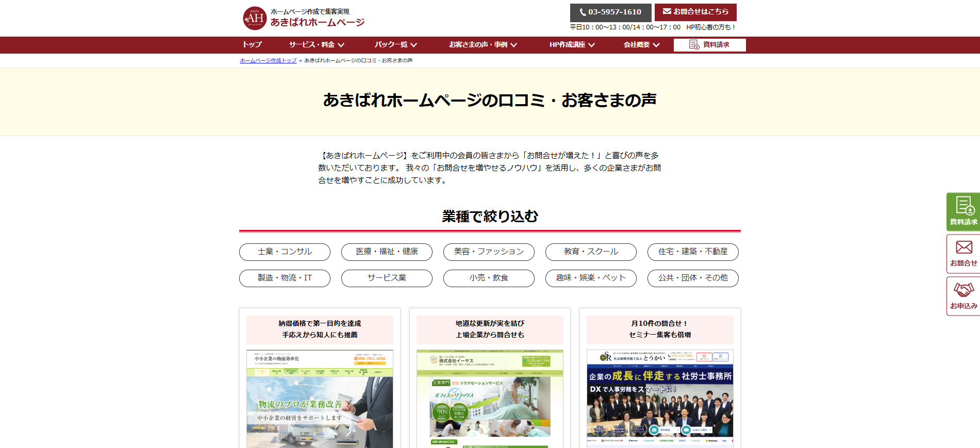Click the envelope お問合せはこちら button
The width and height of the screenshot is (980, 448).
695,12
